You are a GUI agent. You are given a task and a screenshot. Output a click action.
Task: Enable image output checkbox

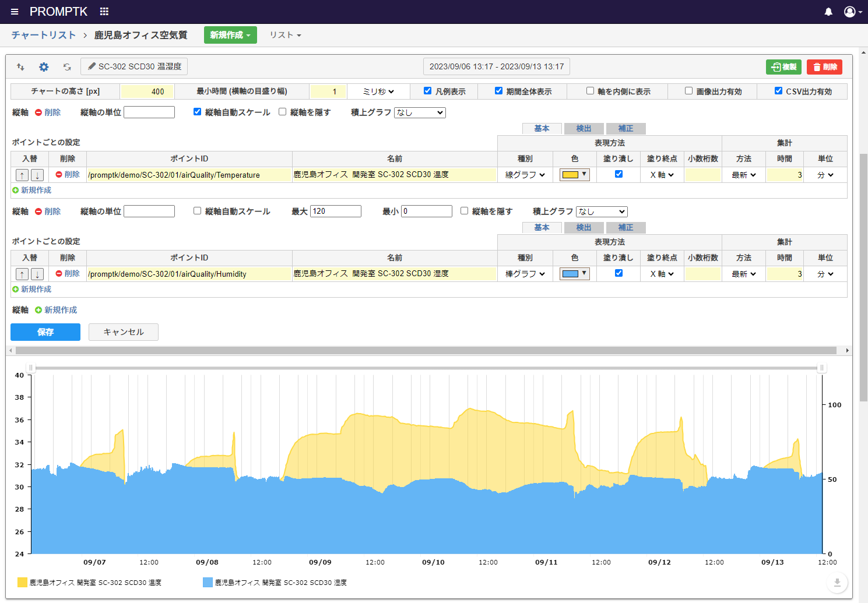pyautogui.click(x=688, y=91)
